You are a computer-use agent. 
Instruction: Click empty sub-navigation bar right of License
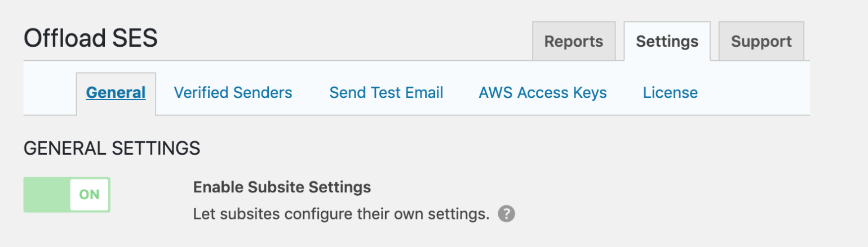click(x=754, y=93)
